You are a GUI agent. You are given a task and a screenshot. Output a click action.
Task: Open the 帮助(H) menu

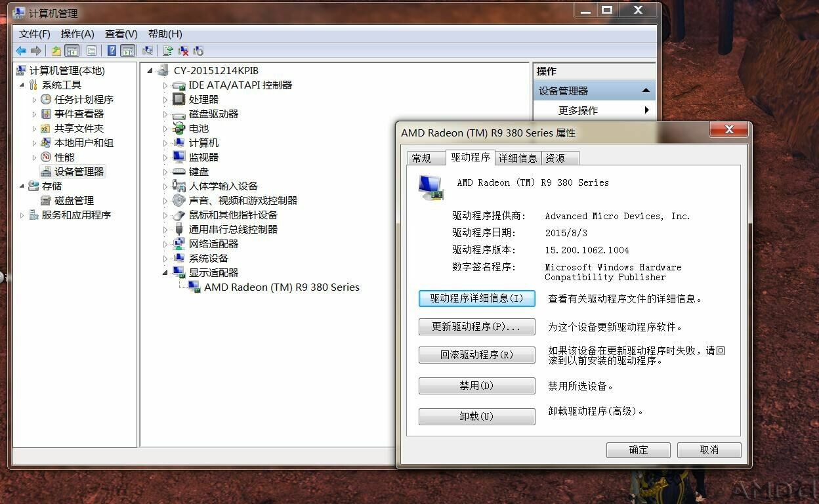coord(165,33)
